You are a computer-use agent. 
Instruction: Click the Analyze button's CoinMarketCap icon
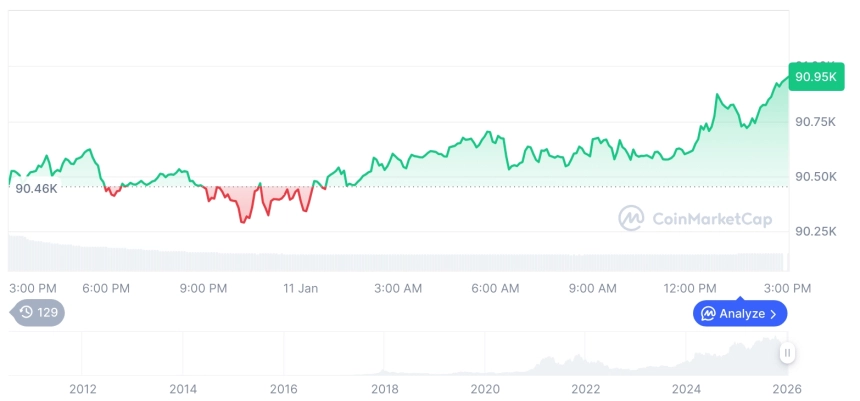[708, 314]
